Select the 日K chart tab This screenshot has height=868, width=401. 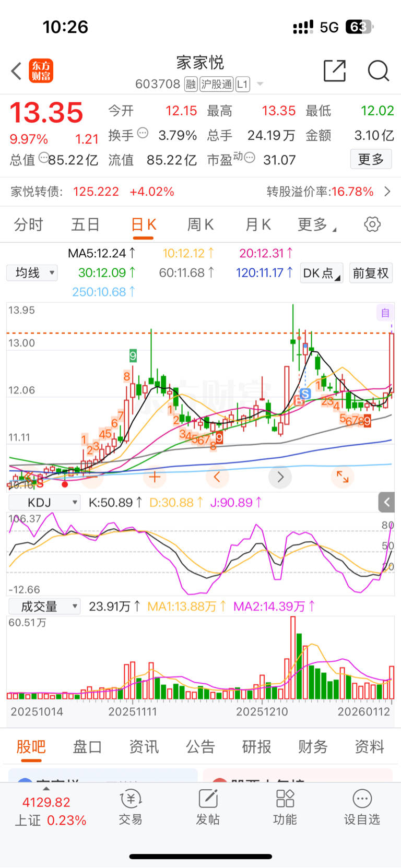click(x=143, y=224)
